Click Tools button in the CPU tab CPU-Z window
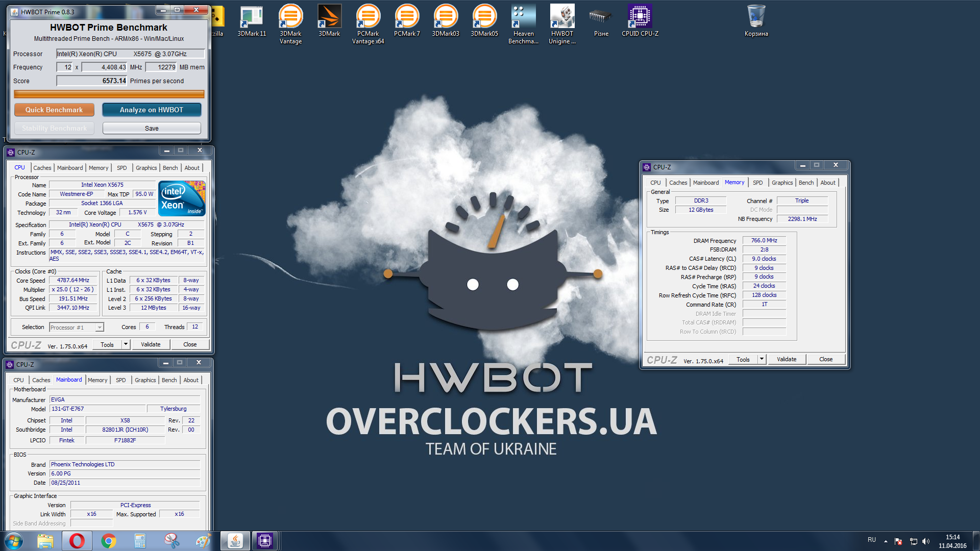The width and height of the screenshot is (980, 551). coord(107,344)
